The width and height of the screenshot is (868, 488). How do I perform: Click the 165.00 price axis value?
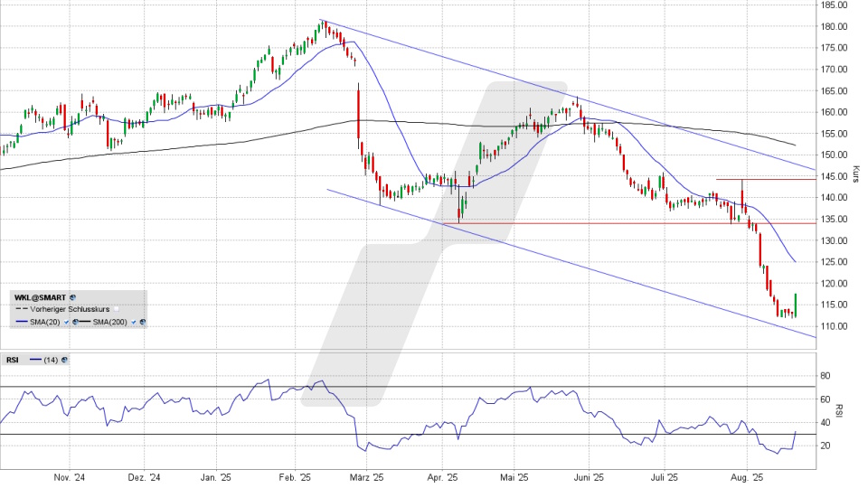click(835, 90)
